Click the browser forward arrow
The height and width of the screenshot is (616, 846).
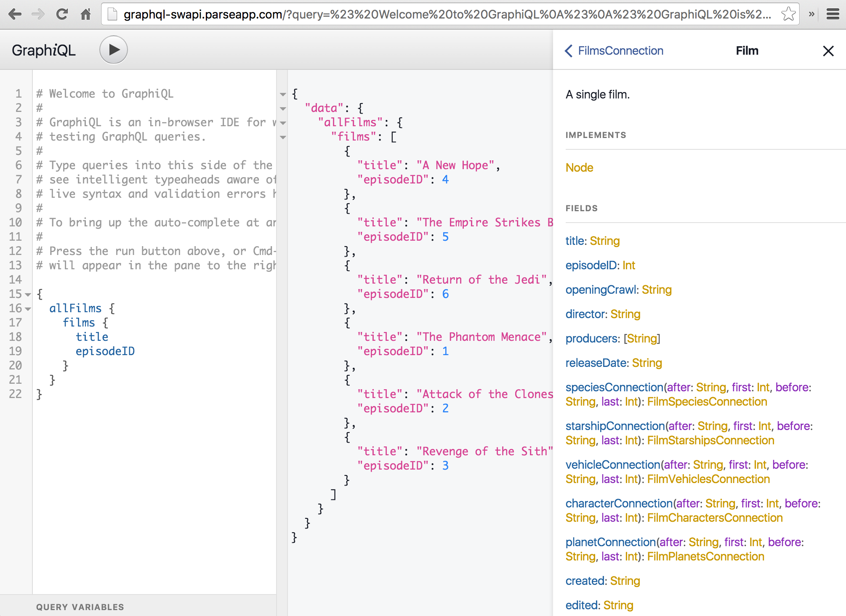pos(38,14)
